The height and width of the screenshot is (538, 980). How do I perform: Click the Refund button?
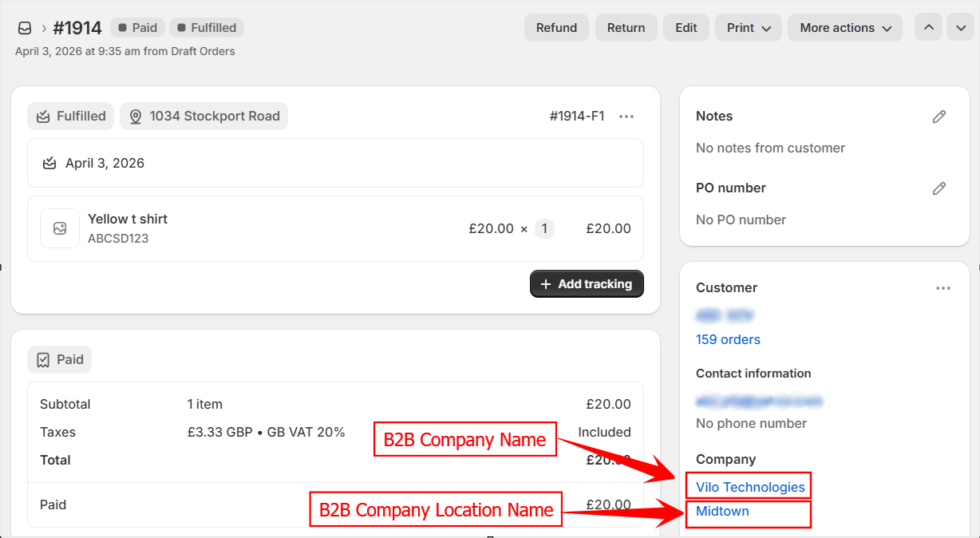click(x=556, y=28)
